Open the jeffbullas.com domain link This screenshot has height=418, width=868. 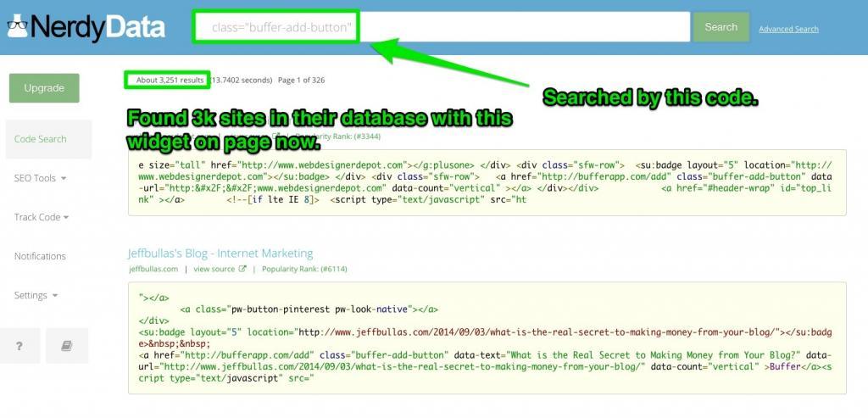(x=153, y=269)
